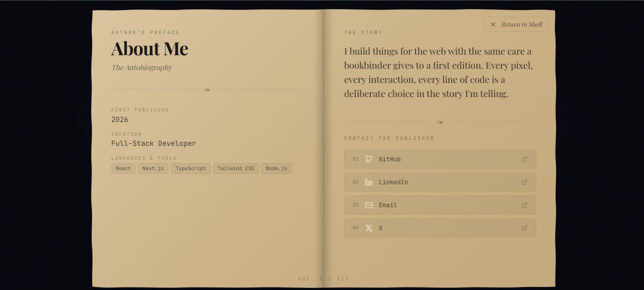This screenshot has width=644, height=290.
Task: Open external link icon in Email row
Action: click(x=524, y=205)
